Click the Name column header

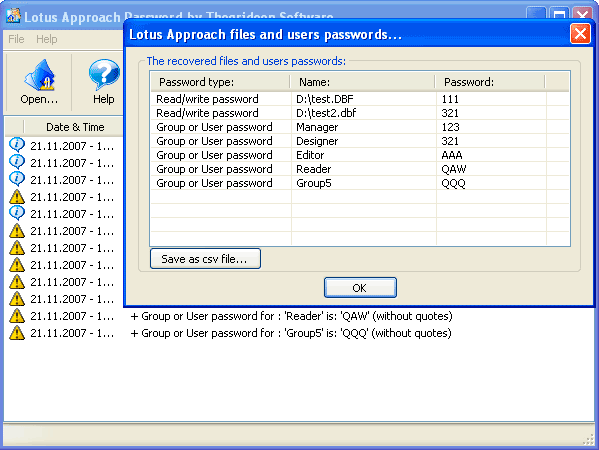click(x=362, y=82)
